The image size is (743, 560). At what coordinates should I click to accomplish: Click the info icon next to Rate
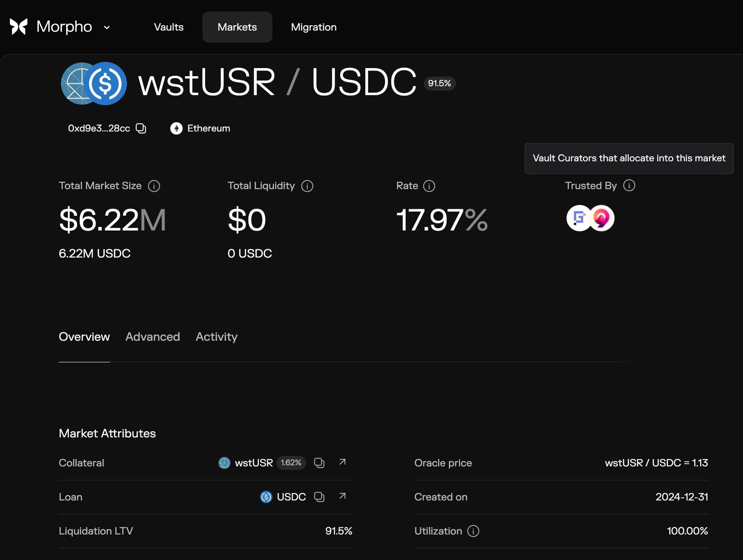[429, 186]
